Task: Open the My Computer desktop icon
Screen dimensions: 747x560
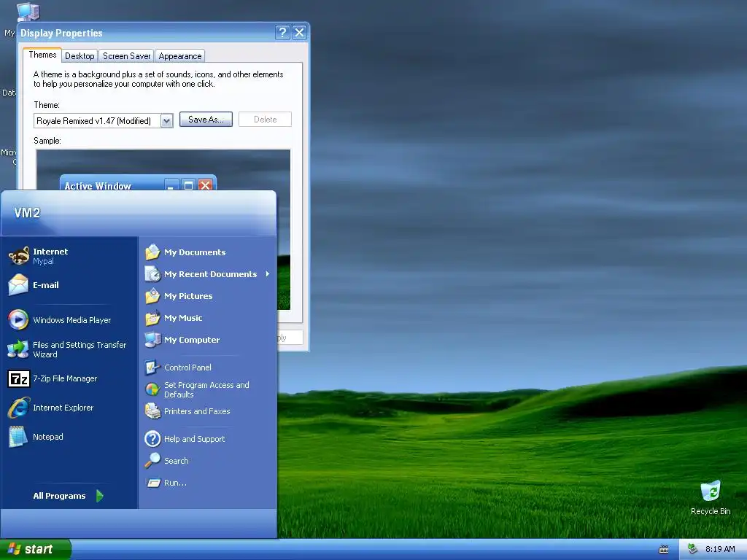Action: coord(28,12)
